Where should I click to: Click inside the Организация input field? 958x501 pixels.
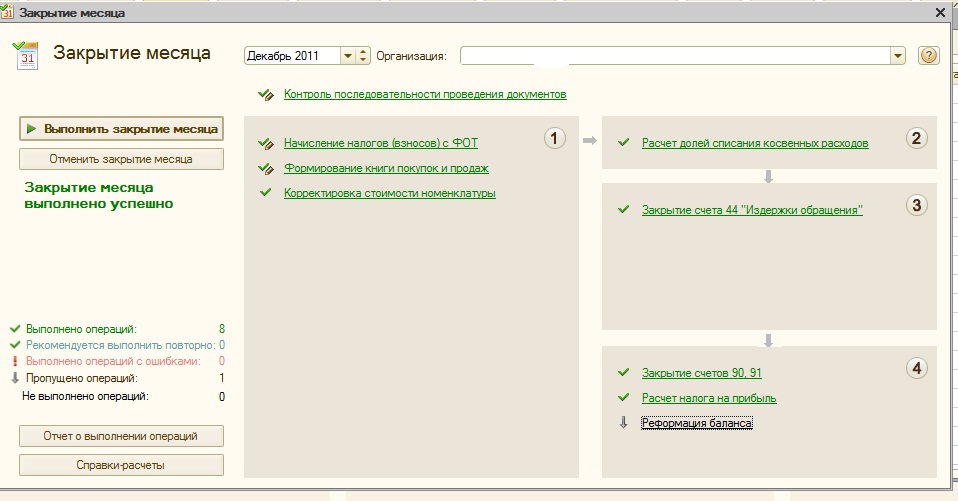click(x=674, y=56)
